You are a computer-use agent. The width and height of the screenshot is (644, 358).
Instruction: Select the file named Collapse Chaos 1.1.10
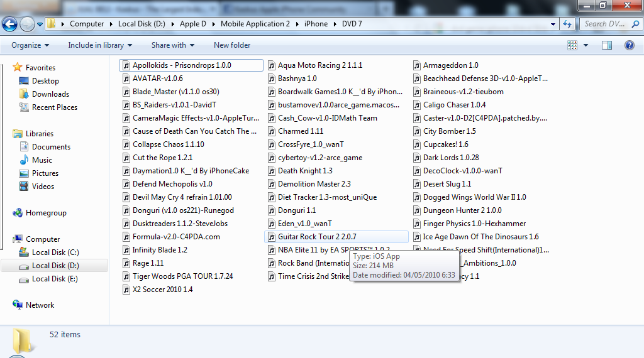pos(169,144)
